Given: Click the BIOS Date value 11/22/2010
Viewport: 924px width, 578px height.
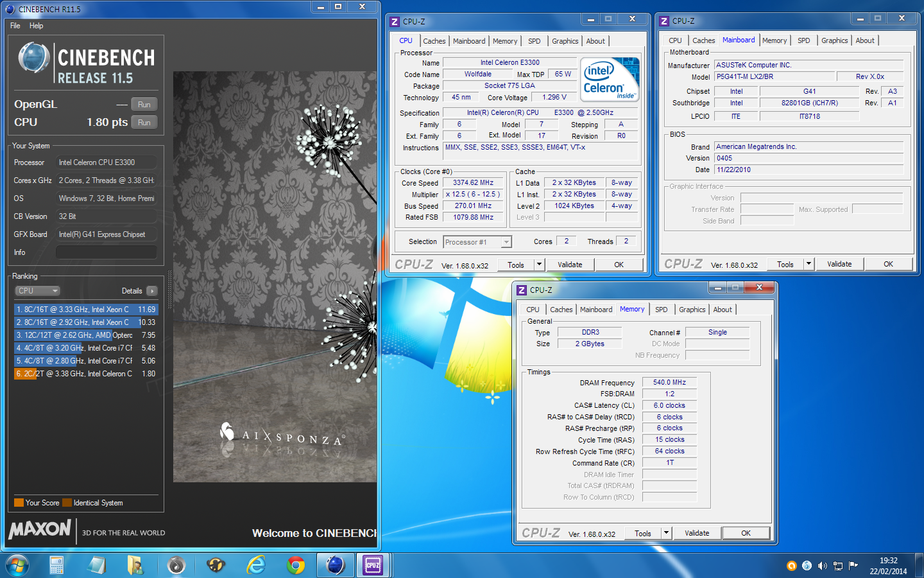Looking at the screenshot, I should click(x=809, y=170).
